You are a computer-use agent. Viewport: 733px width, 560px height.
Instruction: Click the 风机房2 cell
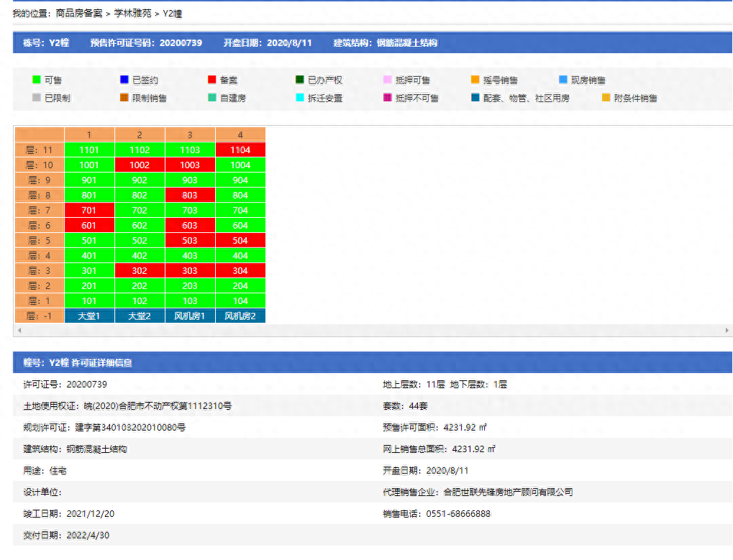240,316
